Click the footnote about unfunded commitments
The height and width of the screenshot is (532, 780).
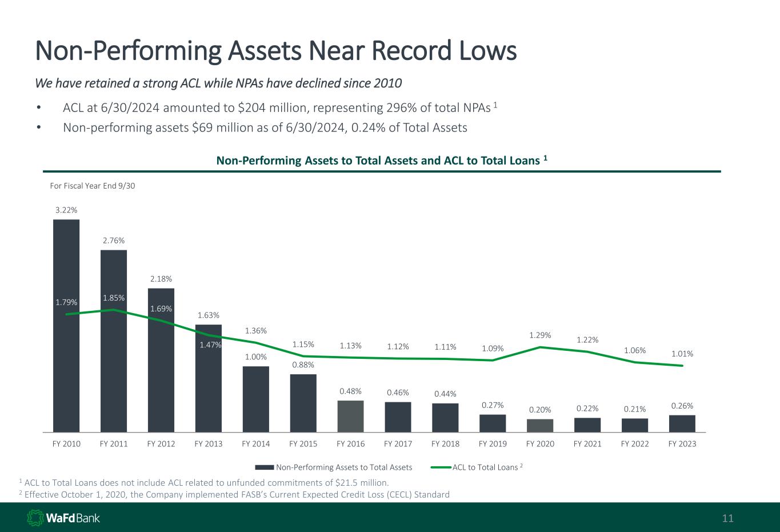click(203, 483)
